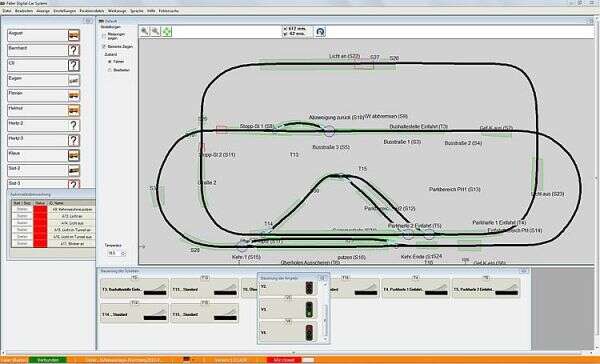Toggle the Y3 traffic light signal
This screenshot has height=364, width=600.
pos(309,309)
